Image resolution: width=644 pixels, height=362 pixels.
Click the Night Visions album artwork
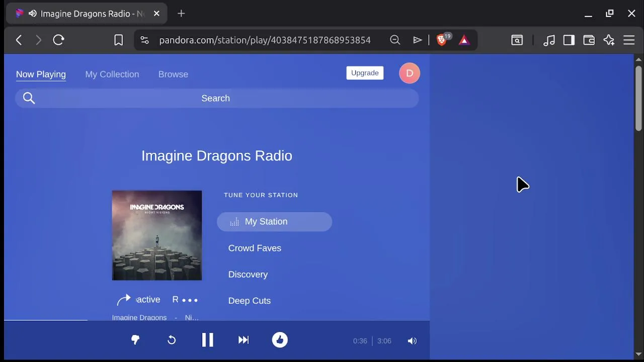[x=157, y=235]
